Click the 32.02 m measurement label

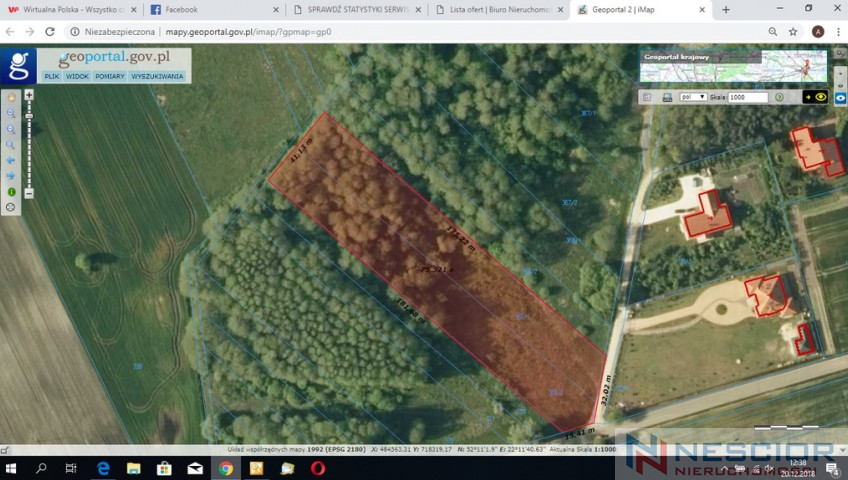click(x=606, y=390)
